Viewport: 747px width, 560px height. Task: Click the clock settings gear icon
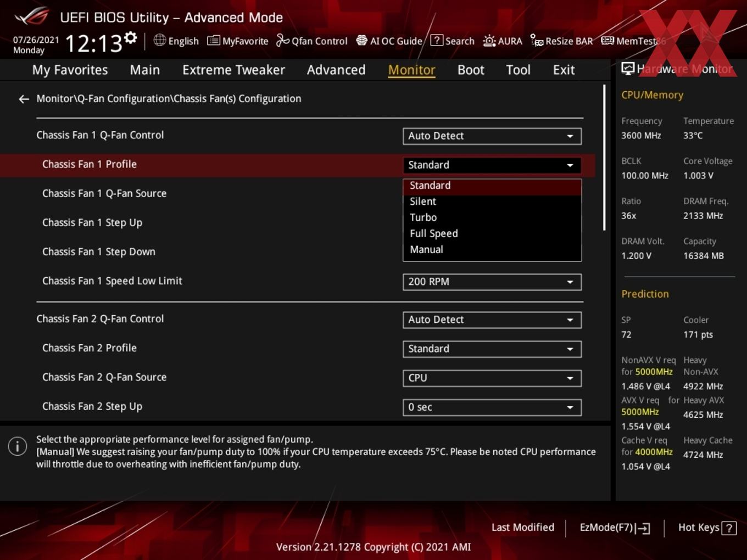click(x=131, y=38)
